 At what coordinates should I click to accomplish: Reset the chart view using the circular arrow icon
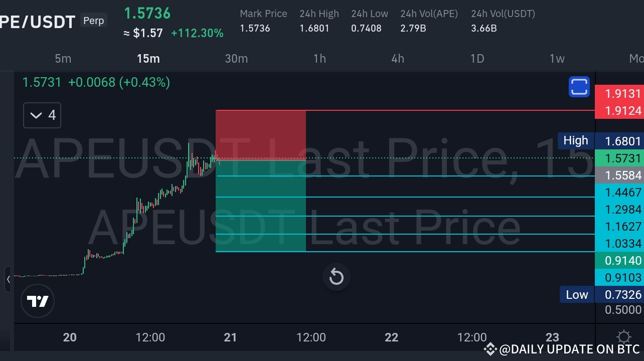click(x=336, y=277)
